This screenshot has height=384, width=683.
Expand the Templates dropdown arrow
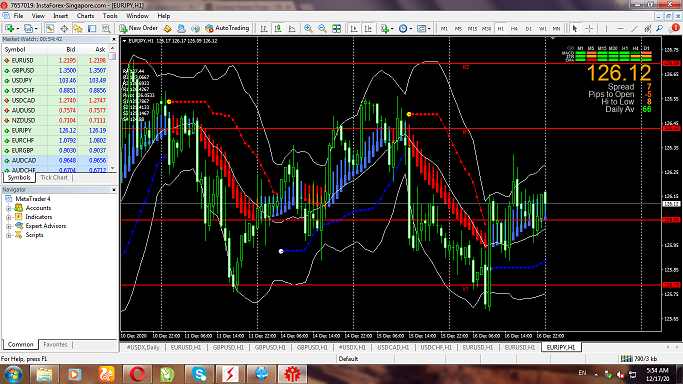(x=429, y=29)
